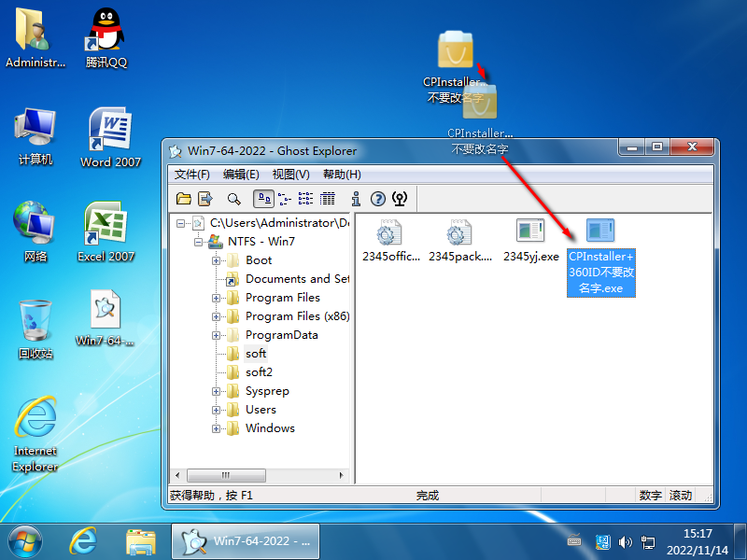Click the antenna-shaped icon on the toolbar

(400, 198)
